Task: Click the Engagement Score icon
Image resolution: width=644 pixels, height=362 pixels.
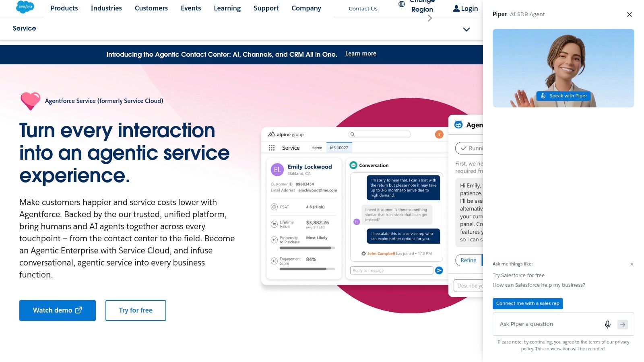Action: pyautogui.click(x=274, y=261)
